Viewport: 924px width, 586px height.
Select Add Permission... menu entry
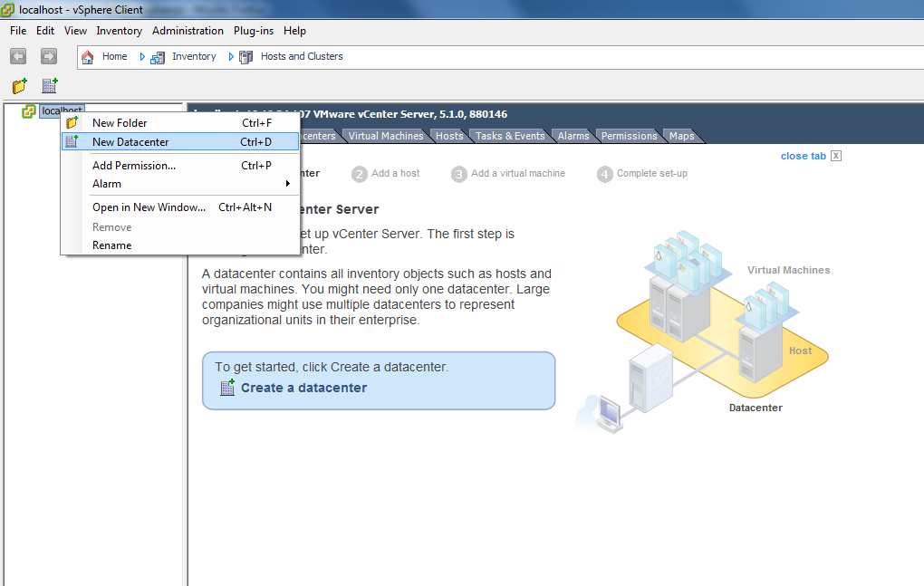[x=180, y=166]
